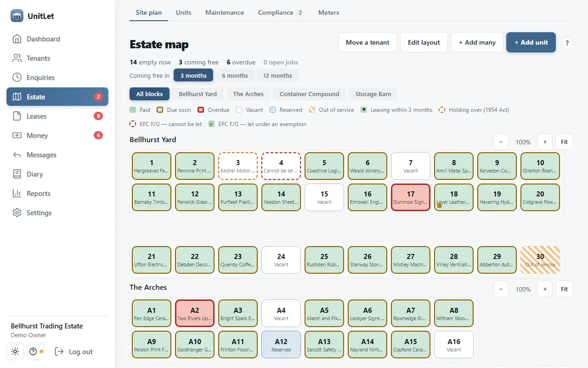Toggle light/dark theme sun icon
This screenshot has width=588, height=368.
[x=15, y=351]
